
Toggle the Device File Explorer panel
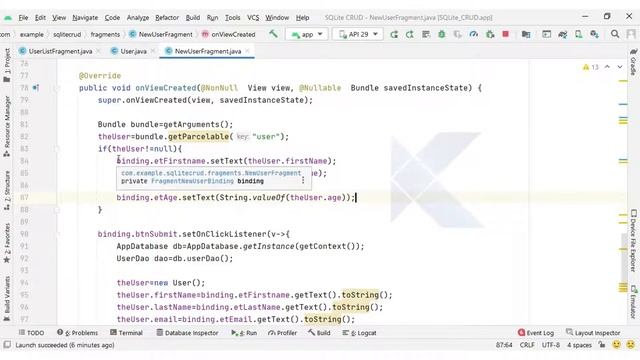click(633, 241)
